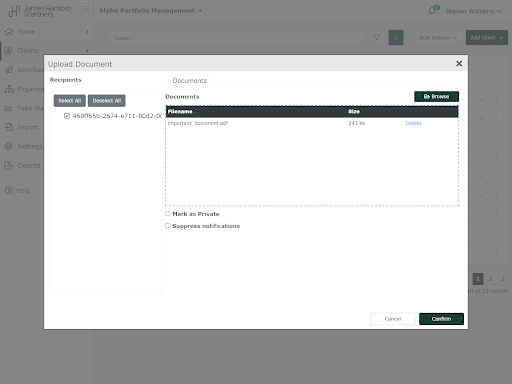Click the Activities paper-plane icon
This screenshot has height=384, width=512.
9,70
